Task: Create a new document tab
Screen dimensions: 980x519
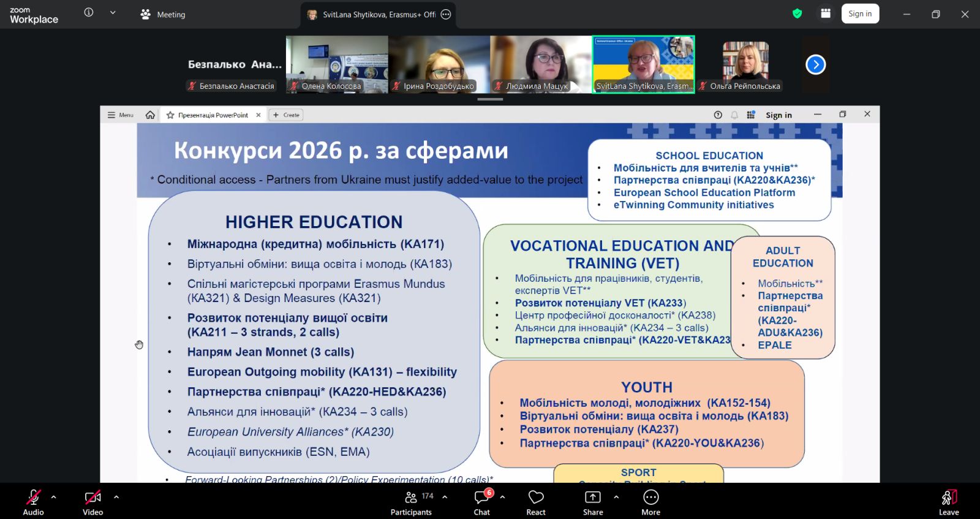Action: coord(286,115)
